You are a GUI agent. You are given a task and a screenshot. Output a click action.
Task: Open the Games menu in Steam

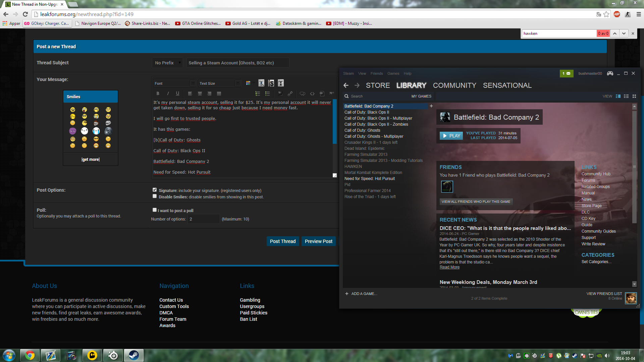click(393, 73)
